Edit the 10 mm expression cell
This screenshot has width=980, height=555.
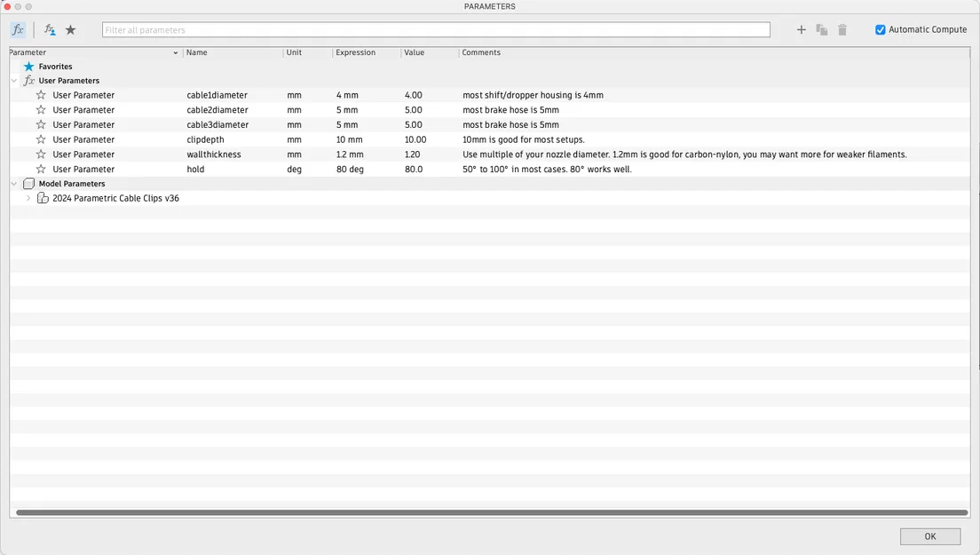click(350, 139)
